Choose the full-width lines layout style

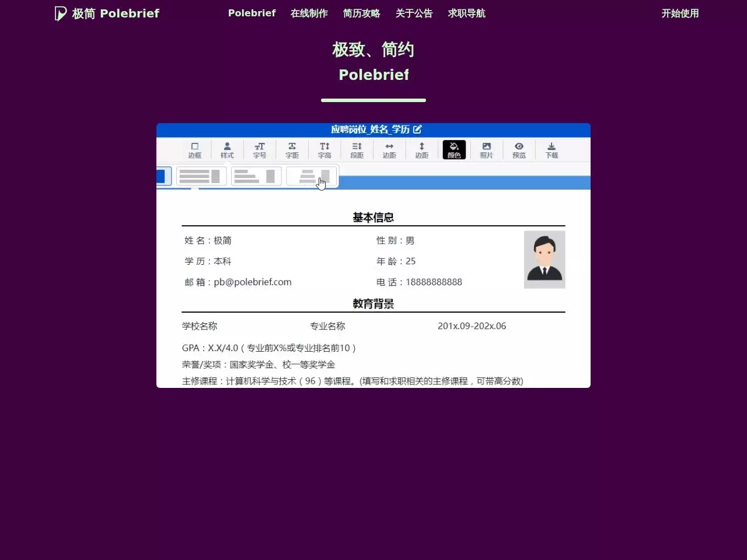coord(201,176)
